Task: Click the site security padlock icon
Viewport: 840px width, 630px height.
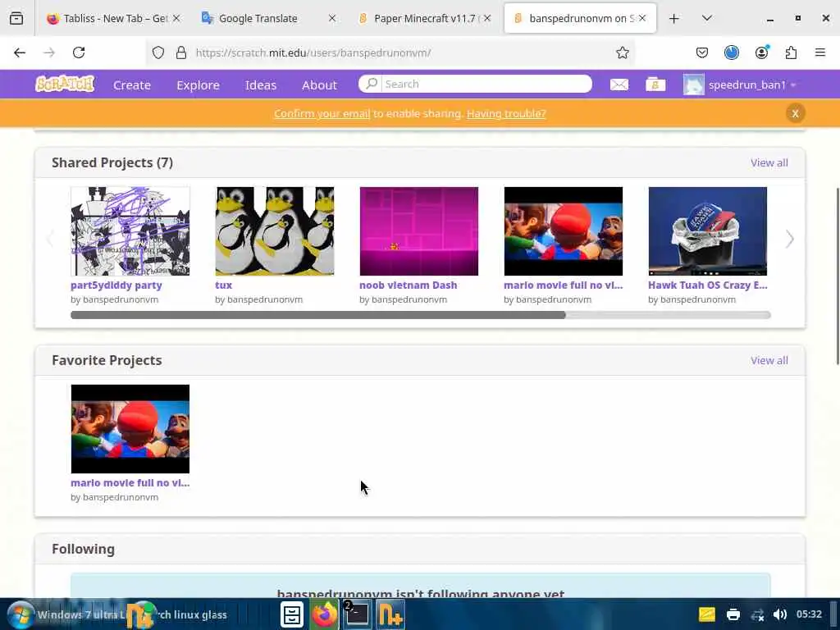Action: [181, 52]
